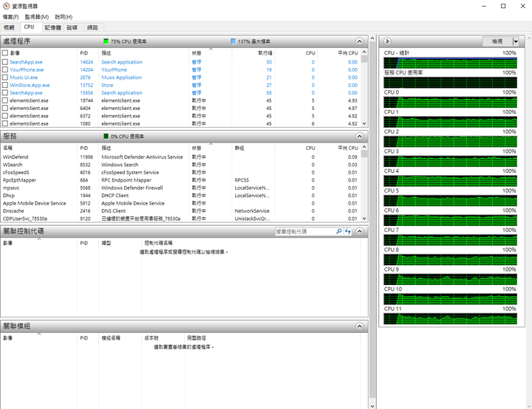Click the 搜尋控制代碼 search handles field
The width and height of the screenshot is (532, 409).
click(304, 231)
